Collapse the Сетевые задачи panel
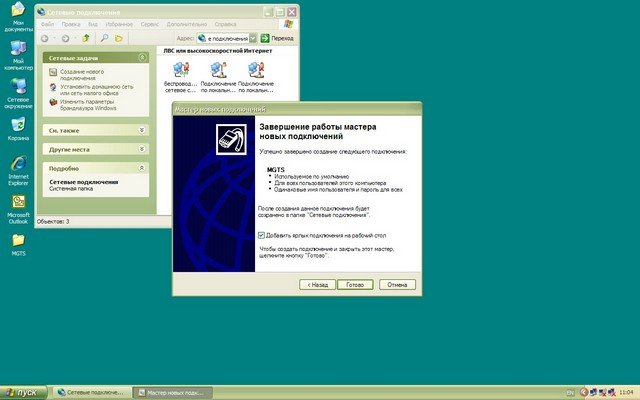Screen dimensions: 640x400 (141, 59)
